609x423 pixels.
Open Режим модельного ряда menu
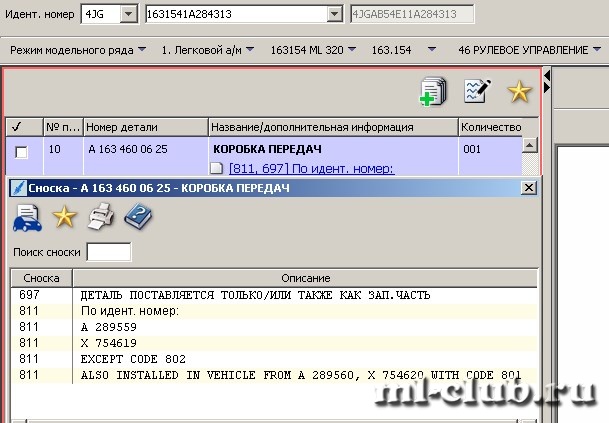tap(78, 50)
